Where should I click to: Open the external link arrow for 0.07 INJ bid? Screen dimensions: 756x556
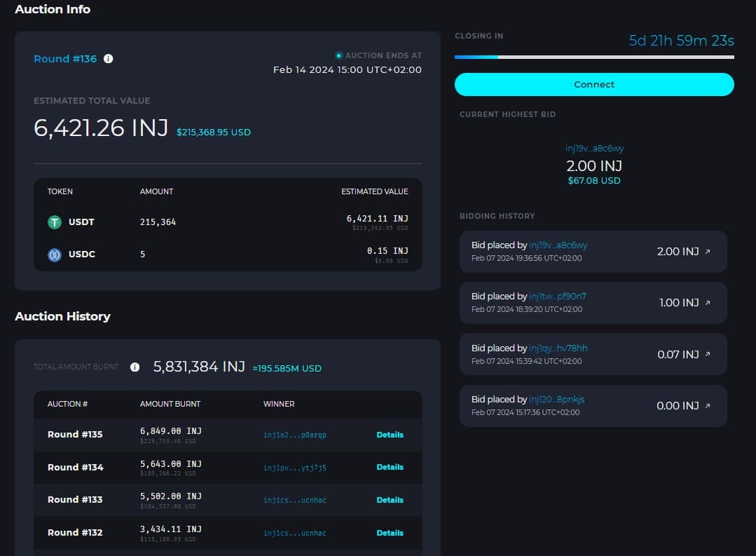point(707,355)
